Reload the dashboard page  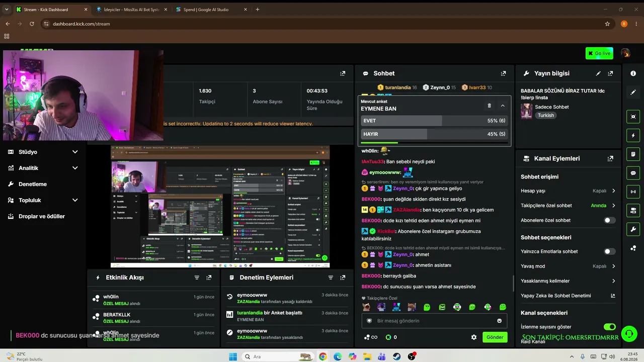click(32, 24)
